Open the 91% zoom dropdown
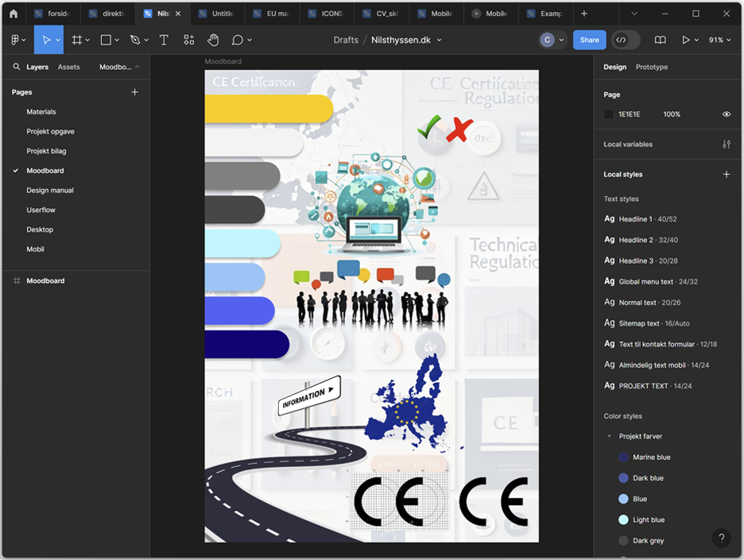This screenshot has width=744, height=560. click(x=719, y=40)
